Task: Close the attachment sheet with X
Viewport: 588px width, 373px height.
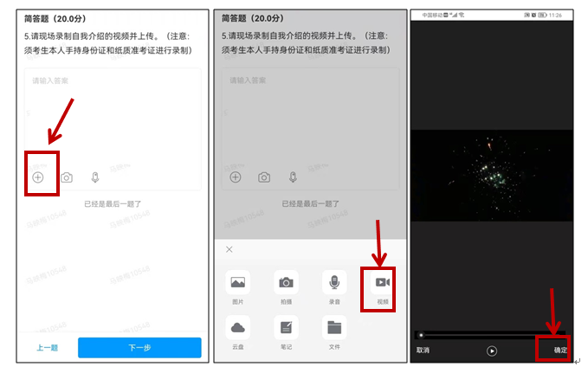Action: tap(229, 249)
